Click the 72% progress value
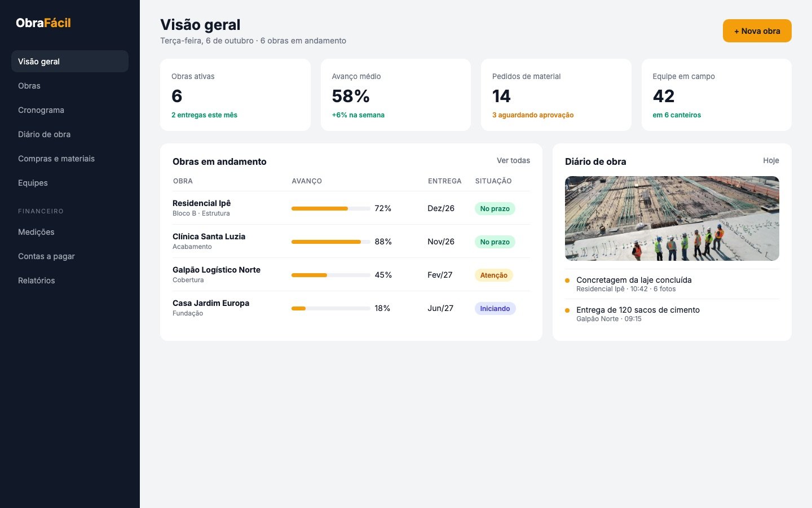812x508 pixels. (x=383, y=208)
